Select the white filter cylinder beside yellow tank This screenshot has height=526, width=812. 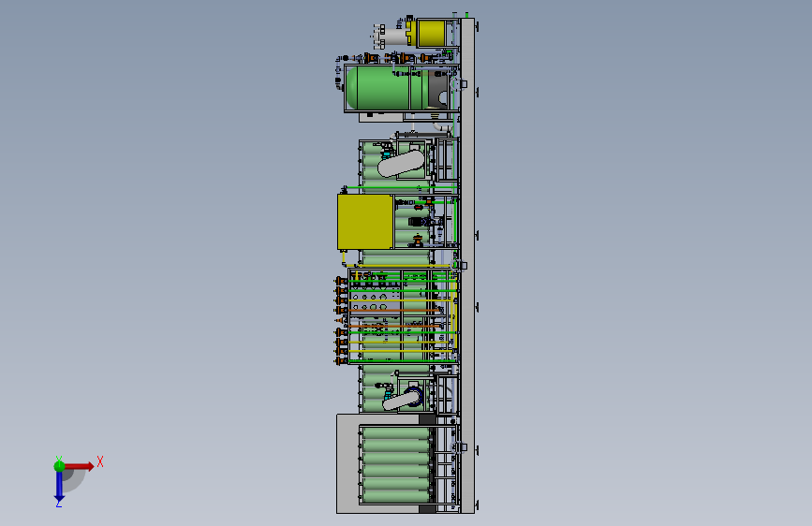tap(394, 37)
